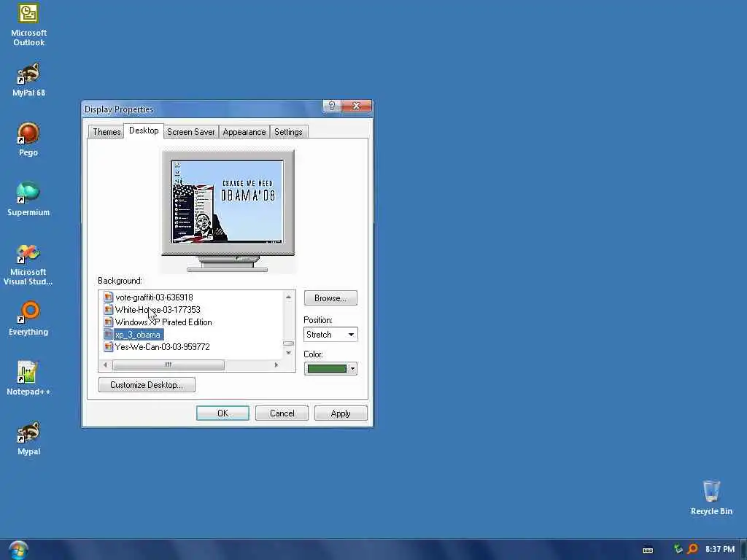Select xp_3_obama background entry
This screenshot has height=560, width=747.
click(138, 335)
